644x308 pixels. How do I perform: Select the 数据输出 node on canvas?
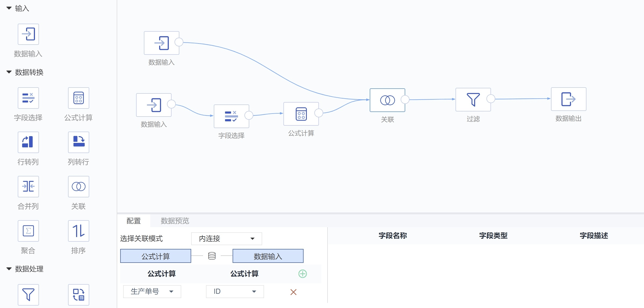pyautogui.click(x=568, y=99)
